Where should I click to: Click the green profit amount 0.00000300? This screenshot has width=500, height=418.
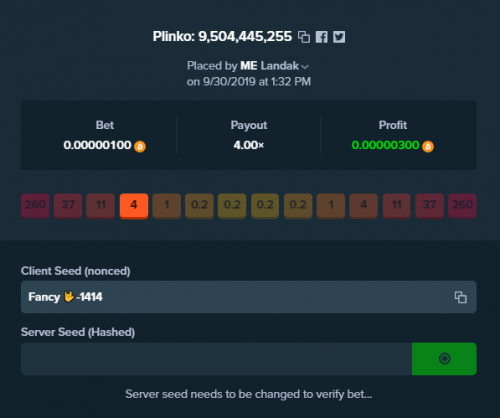click(385, 145)
